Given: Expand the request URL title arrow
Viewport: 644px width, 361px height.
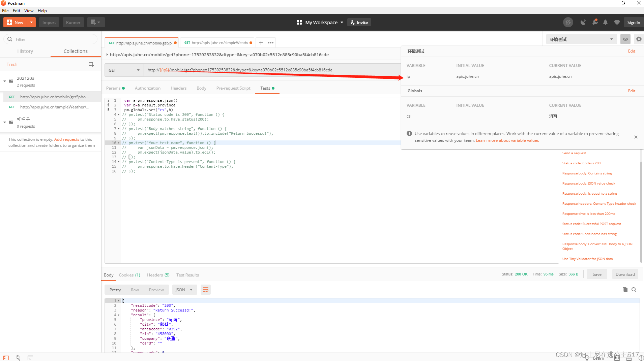Looking at the screenshot, I should pyautogui.click(x=107, y=55).
